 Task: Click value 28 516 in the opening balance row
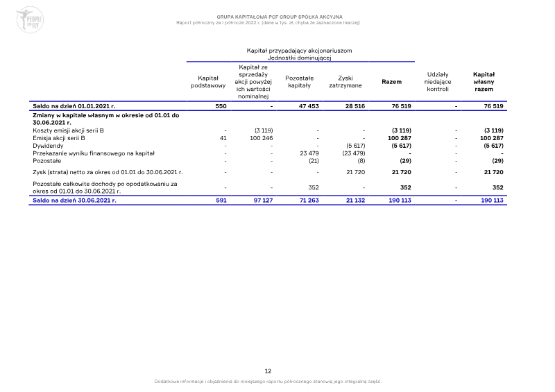pyautogui.click(x=355, y=106)
